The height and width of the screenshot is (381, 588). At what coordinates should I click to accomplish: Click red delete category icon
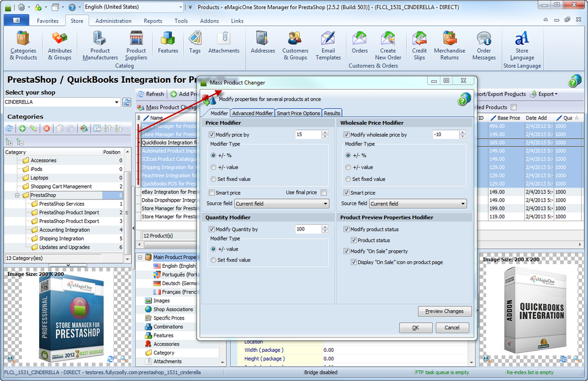click(47, 129)
